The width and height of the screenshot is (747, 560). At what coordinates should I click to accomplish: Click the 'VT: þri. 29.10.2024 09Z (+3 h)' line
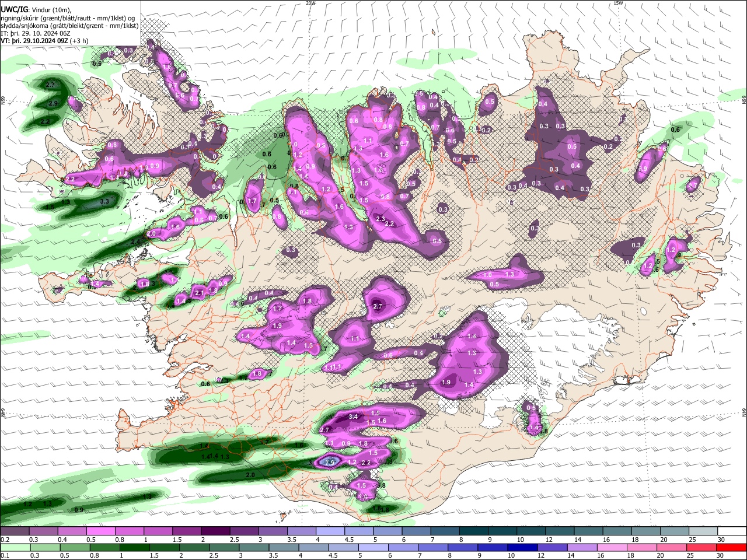(x=45, y=41)
